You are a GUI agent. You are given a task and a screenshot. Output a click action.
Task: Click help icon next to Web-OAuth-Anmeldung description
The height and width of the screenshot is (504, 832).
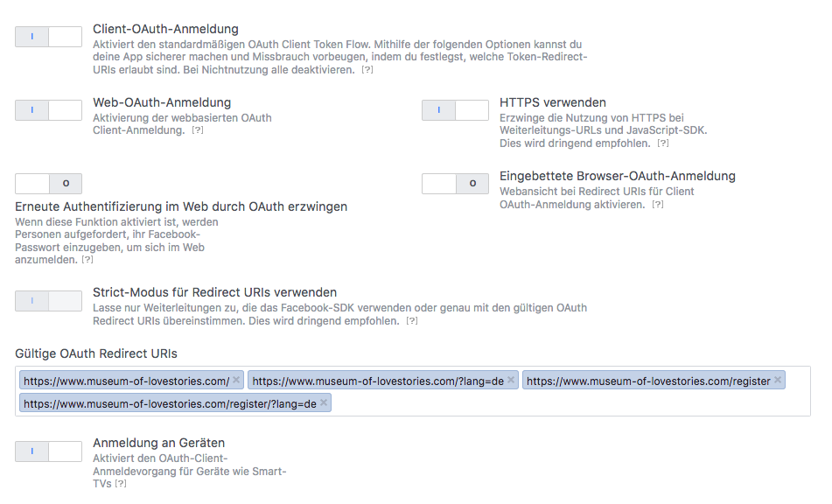[x=198, y=130]
